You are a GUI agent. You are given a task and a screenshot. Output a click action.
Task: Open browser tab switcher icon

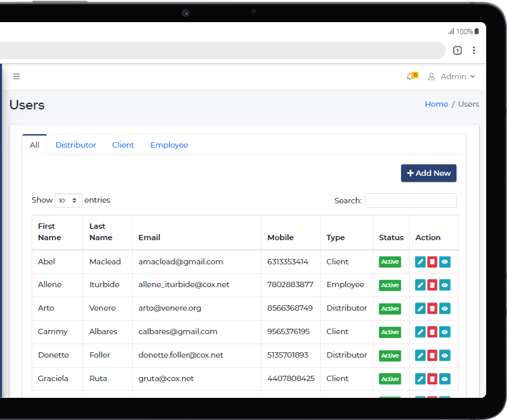(x=457, y=50)
